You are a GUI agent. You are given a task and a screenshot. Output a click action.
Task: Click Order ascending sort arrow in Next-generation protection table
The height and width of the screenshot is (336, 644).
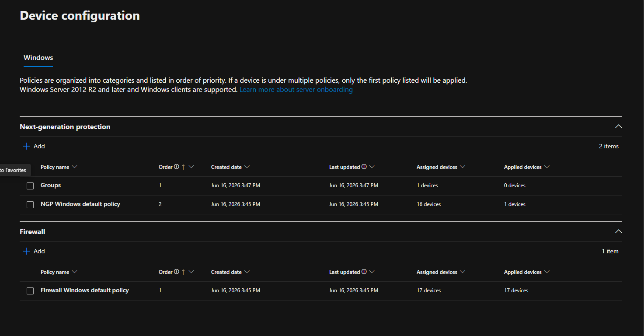(x=183, y=167)
